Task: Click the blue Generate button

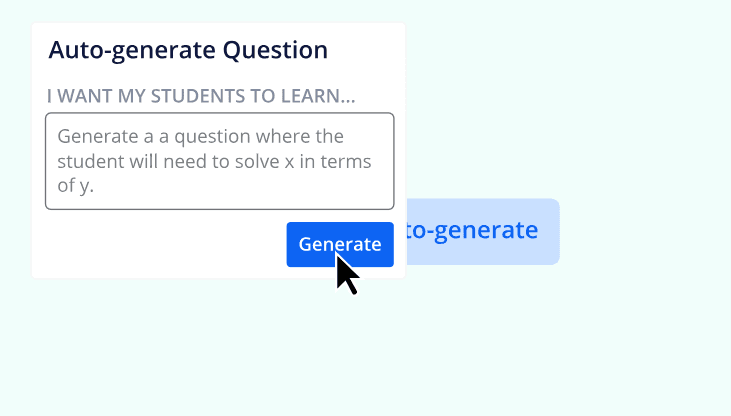Action: 340,244
